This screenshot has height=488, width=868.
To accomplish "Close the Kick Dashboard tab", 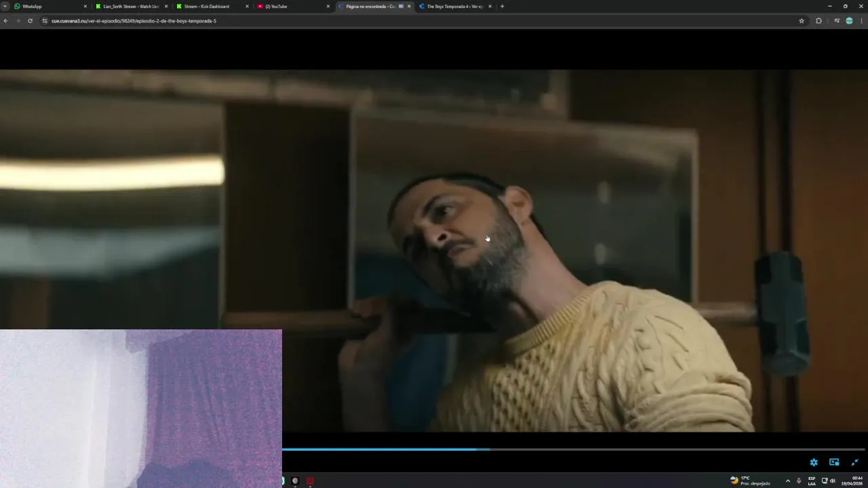I will (247, 6).
